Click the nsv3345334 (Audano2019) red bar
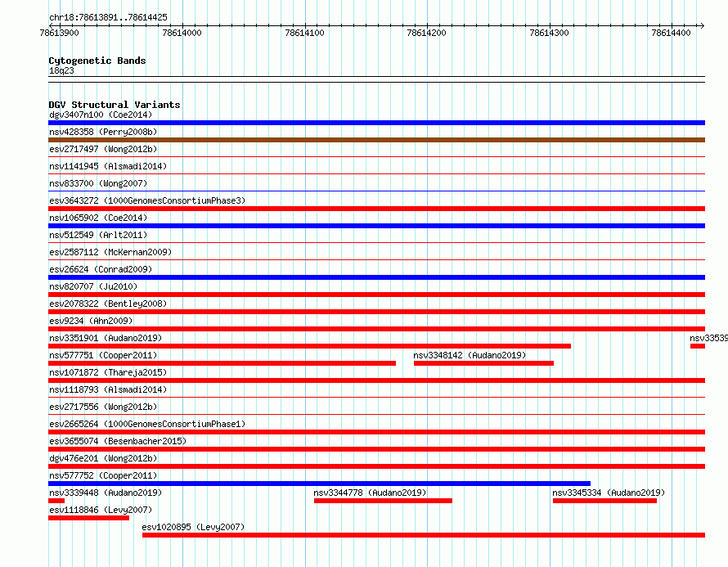728x567 pixels. pyautogui.click(x=605, y=501)
